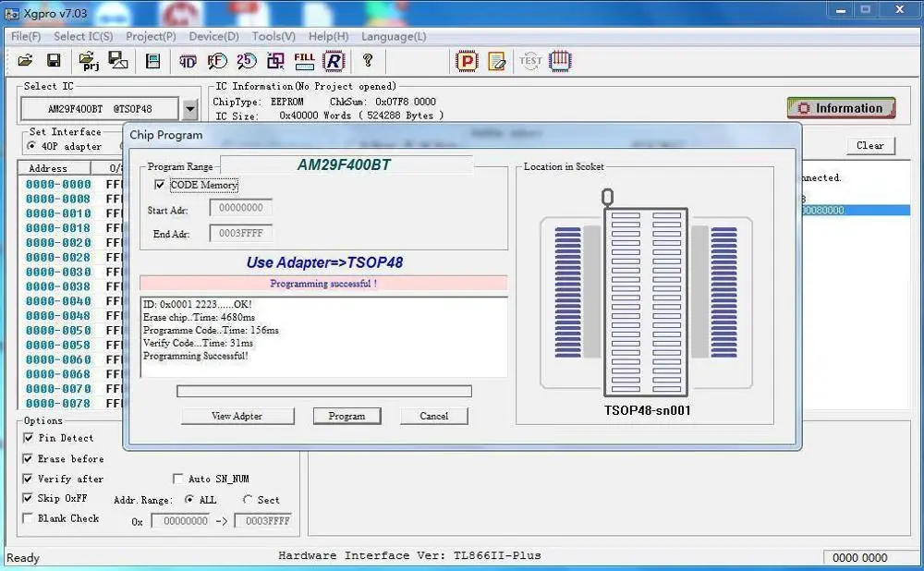The width and height of the screenshot is (924, 571).
Task: Open the Tools(V) menu
Action: click(x=274, y=37)
